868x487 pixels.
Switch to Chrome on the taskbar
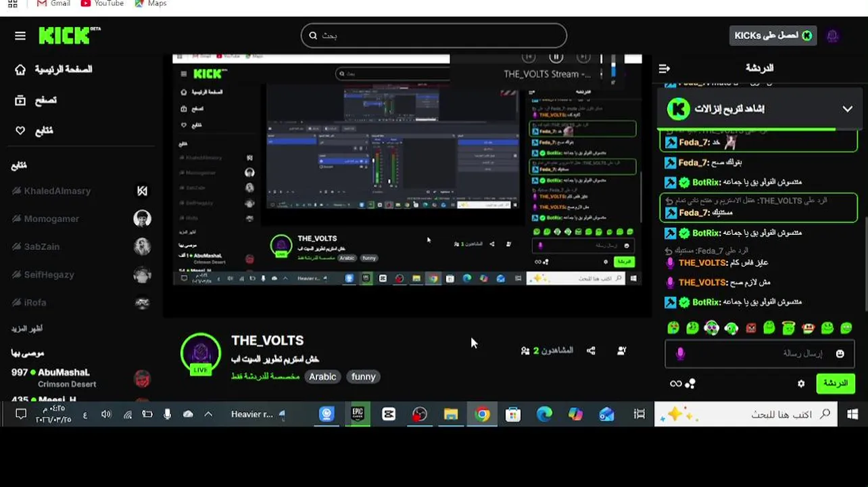click(x=482, y=414)
